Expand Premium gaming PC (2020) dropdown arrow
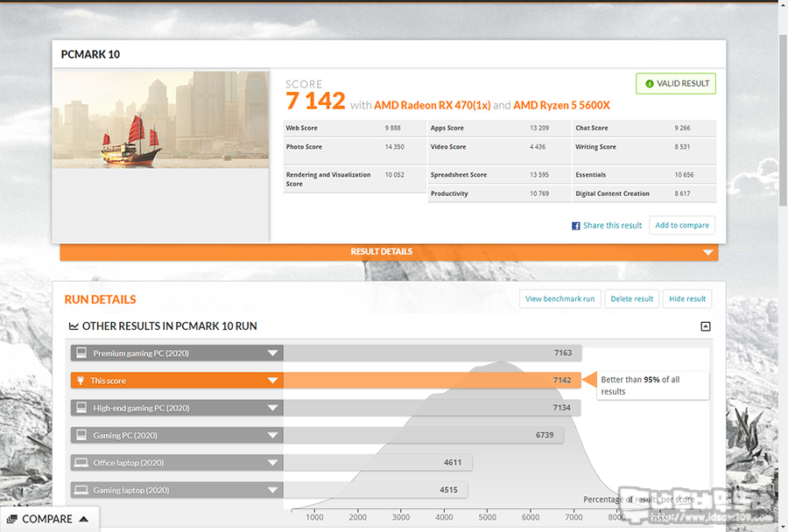The height and width of the screenshot is (532, 788). coord(272,353)
